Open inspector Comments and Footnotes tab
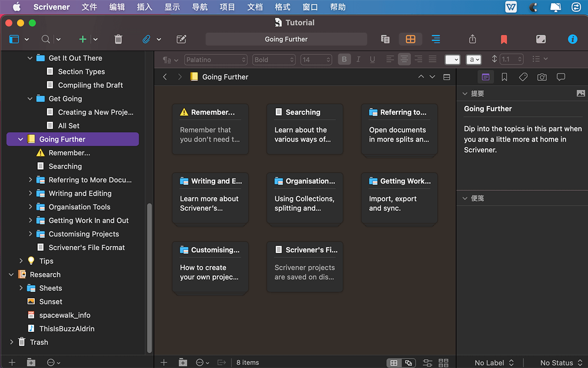 [x=561, y=77]
